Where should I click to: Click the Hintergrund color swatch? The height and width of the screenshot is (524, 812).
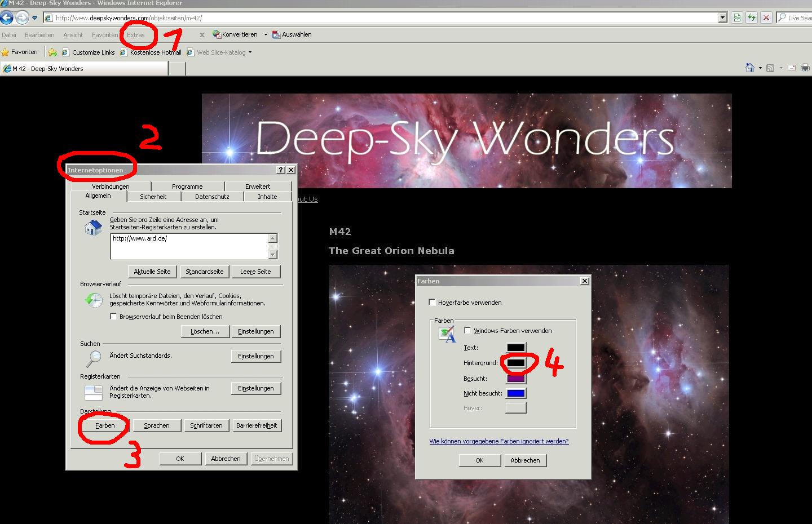(x=515, y=363)
